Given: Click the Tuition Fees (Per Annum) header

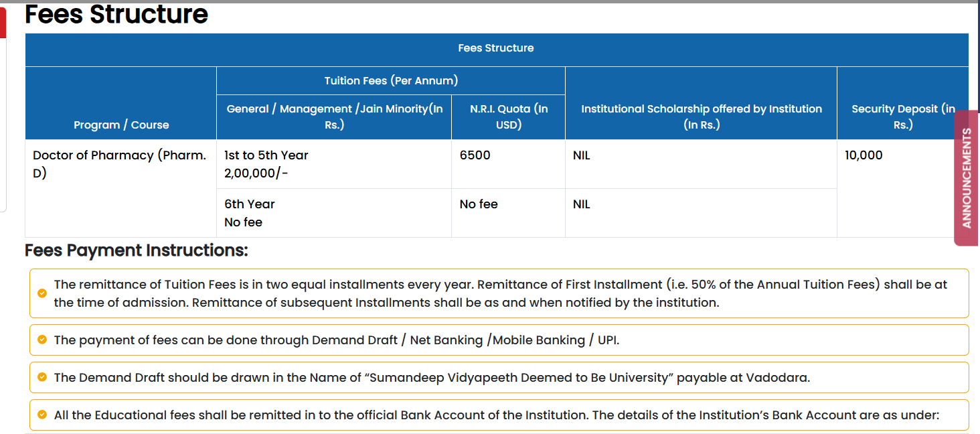Looking at the screenshot, I should pyautogui.click(x=391, y=80).
